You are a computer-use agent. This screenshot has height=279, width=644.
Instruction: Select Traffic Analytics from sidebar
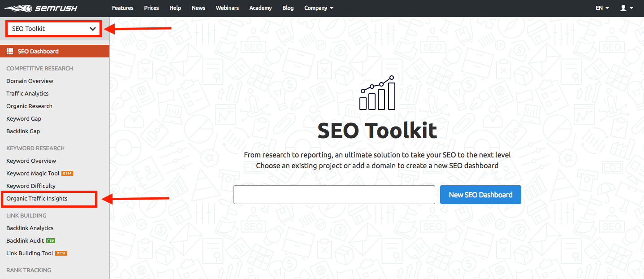(27, 93)
